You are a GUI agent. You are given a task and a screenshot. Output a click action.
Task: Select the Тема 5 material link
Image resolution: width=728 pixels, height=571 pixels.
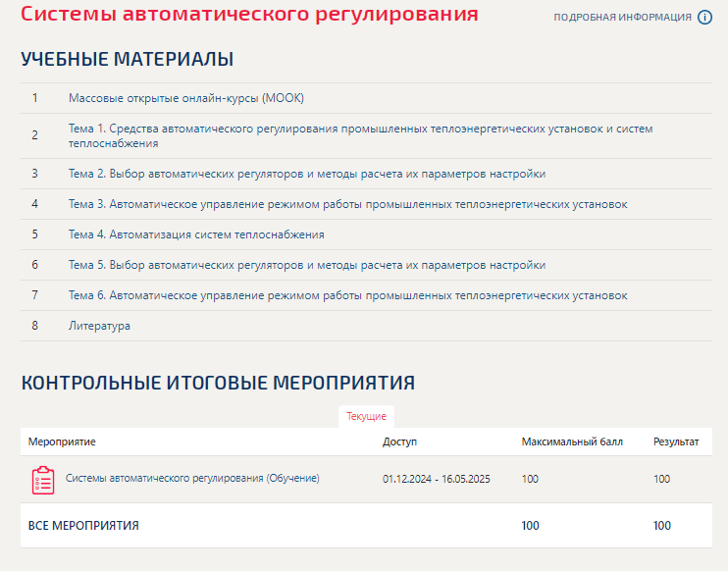click(x=306, y=265)
